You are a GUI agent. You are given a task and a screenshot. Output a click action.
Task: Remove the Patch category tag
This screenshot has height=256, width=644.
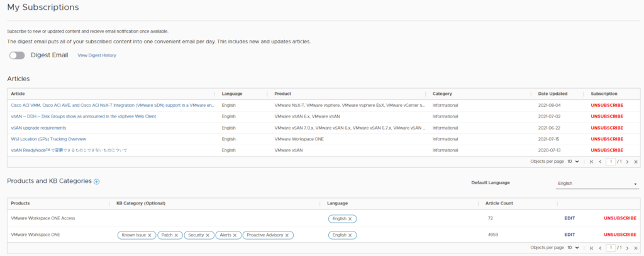pyautogui.click(x=176, y=235)
